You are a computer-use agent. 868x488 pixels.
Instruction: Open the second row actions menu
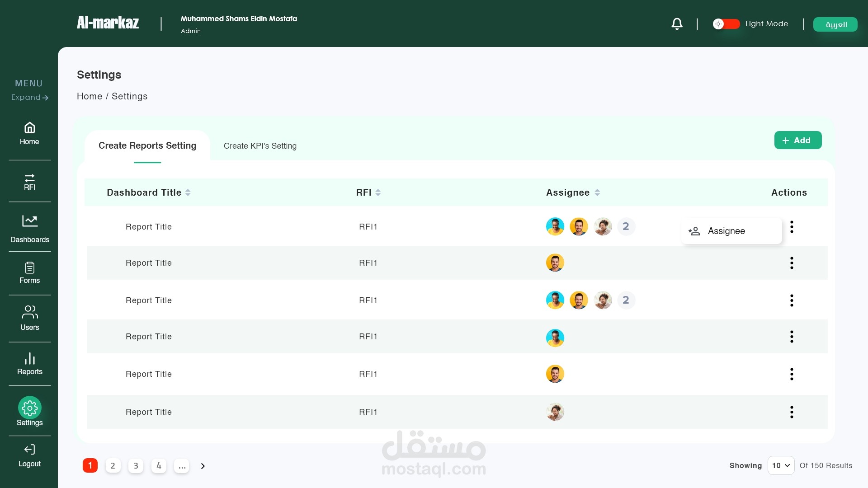point(792,263)
